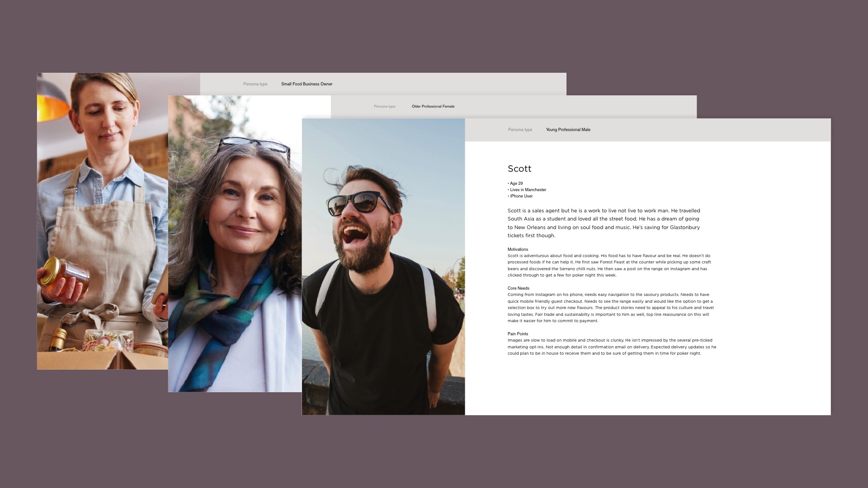The height and width of the screenshot is (488, 868).
Task: Click the Motivations paragraph text
Action: click(609, 265)
